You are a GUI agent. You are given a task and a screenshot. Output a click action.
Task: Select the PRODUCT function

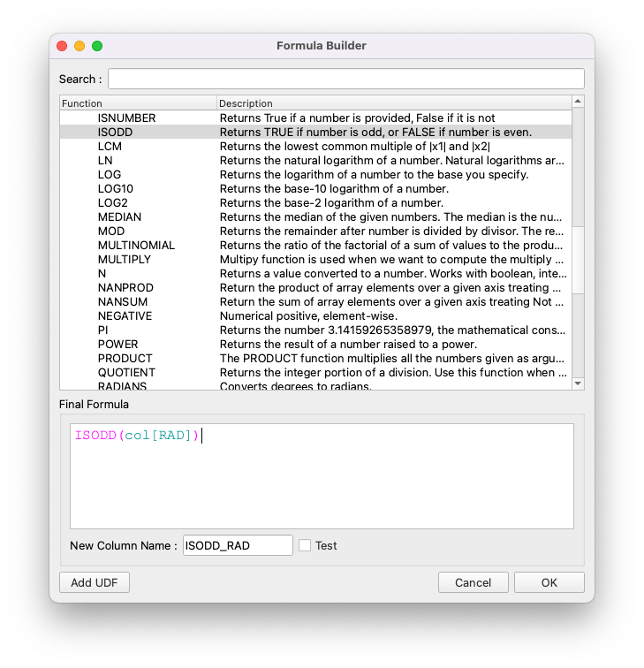click(315, 358)
